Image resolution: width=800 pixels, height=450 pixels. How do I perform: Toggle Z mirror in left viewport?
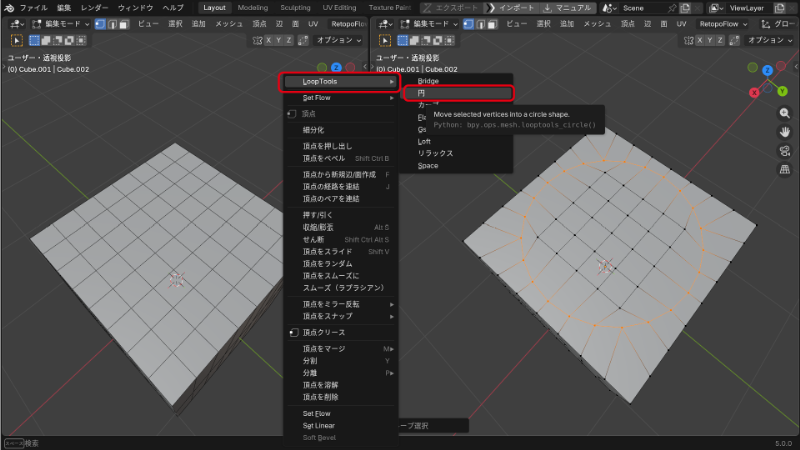pyautogui.click(x=289, y=40)
